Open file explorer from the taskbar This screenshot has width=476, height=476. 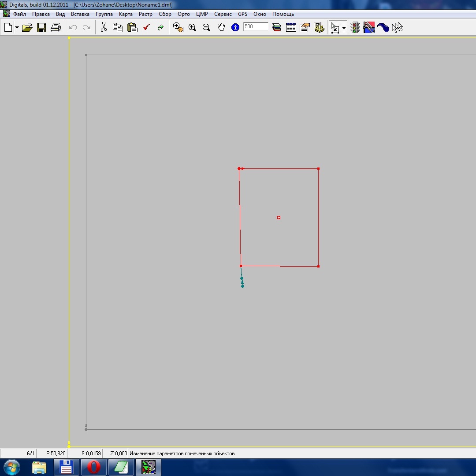coord(39,467)
